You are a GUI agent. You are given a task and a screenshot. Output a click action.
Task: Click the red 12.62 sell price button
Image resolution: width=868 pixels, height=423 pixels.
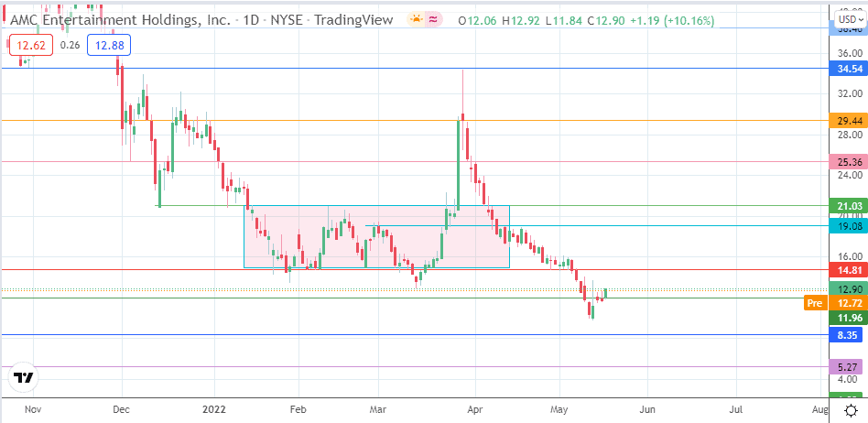coord(29,46)
